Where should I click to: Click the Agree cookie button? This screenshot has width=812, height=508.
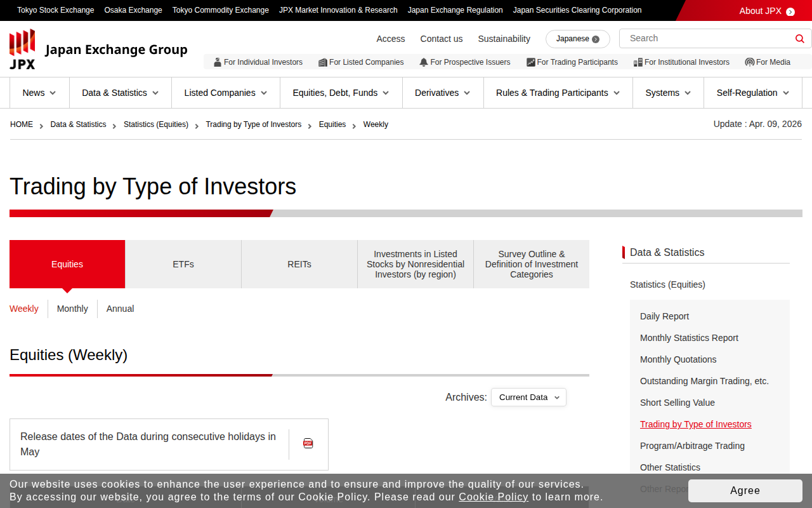click(x=745, y=491)
